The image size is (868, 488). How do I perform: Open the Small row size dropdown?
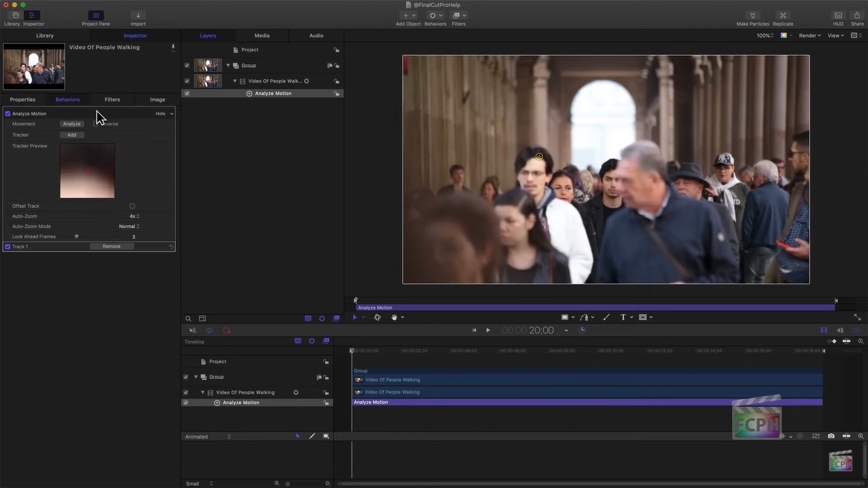tap(199, 484)
